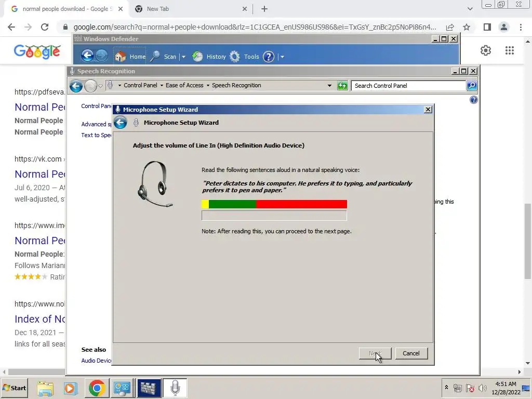Close the Microphone Setup Wizard dialog

point(428,109)
